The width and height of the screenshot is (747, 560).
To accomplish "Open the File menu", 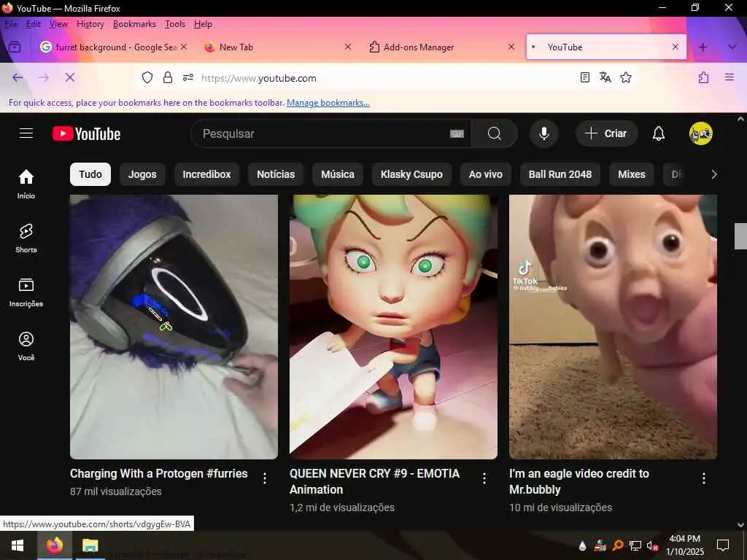I will [10, 24].
